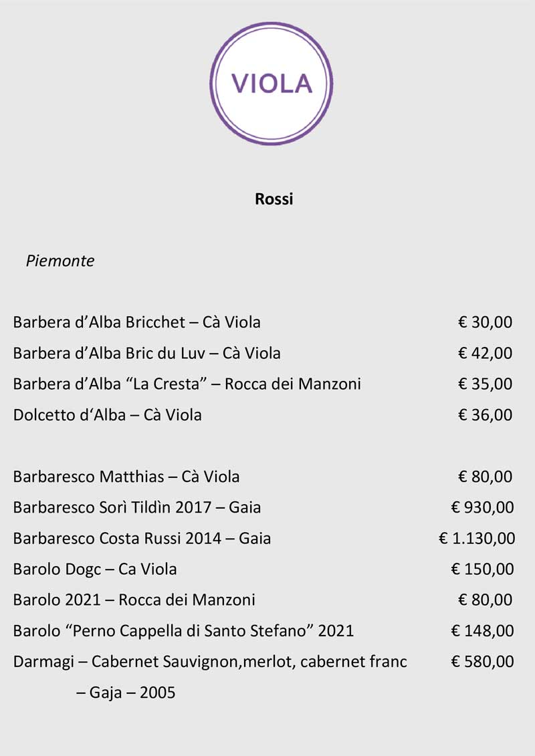The height and width of the screenshot is (756, 535).
Task: Click the VIOLA circular logo
Action: click(x=272, y=84)
